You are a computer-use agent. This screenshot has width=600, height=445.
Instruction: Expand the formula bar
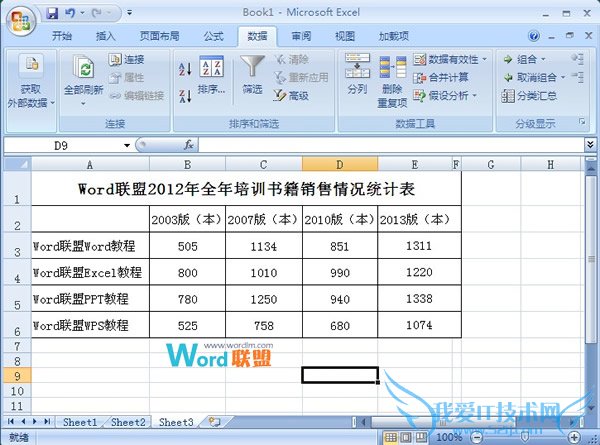point(590,145)
